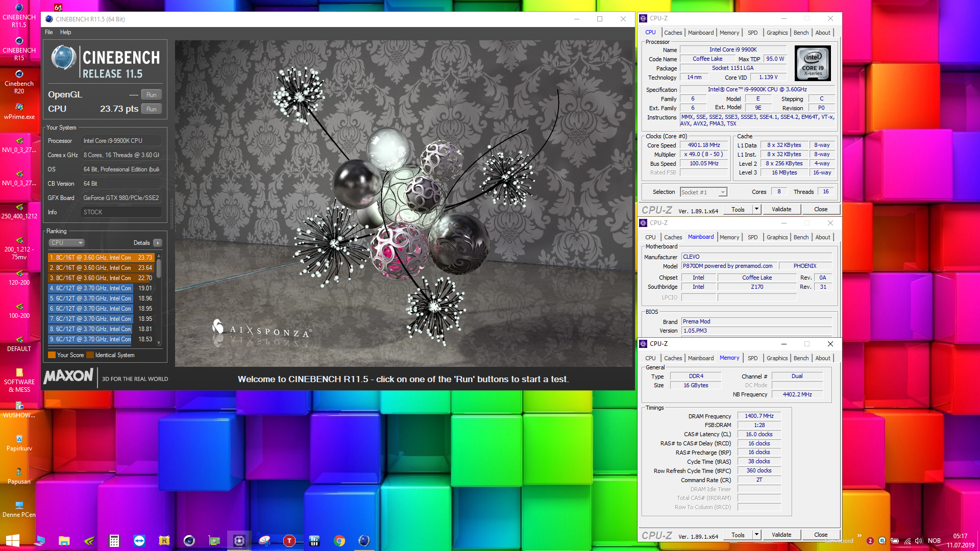Show hidden taskbar toolbar chevron
Viewport: 980px width, 551px height.
(860, 536)
